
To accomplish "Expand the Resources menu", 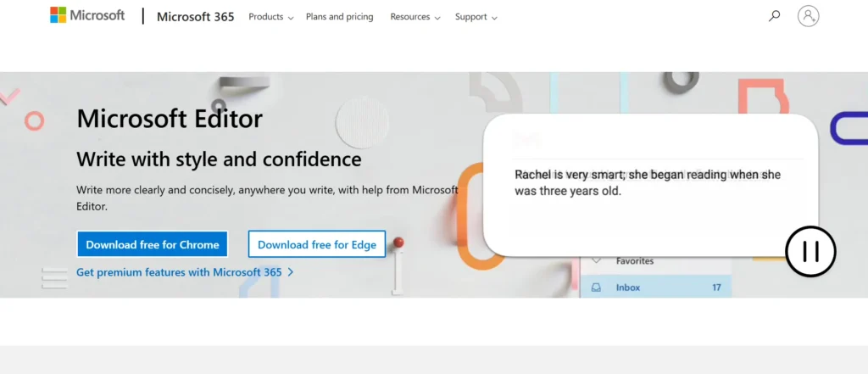I will pyautogui.click(x=415, y=17).
